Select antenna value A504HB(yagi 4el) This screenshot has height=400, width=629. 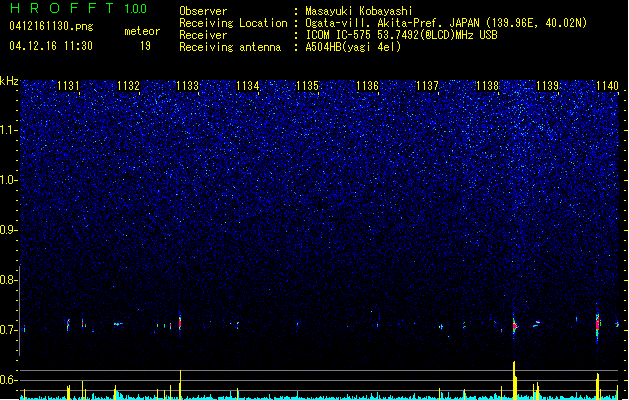(353, 47)
